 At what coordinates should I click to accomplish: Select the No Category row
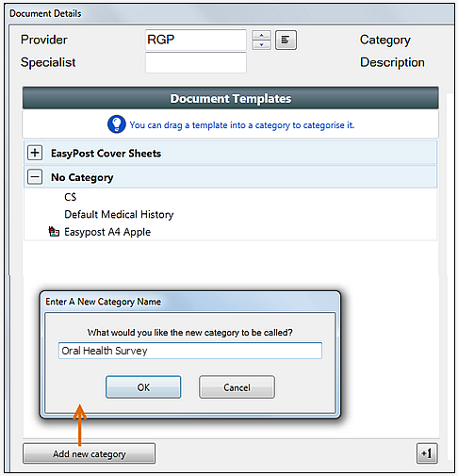pos(230,177)
